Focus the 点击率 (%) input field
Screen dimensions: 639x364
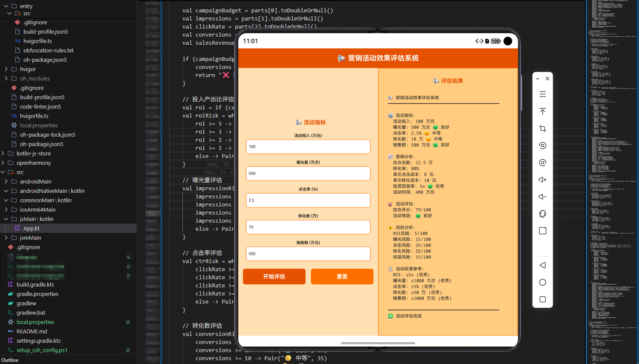(x=308, y=200)
